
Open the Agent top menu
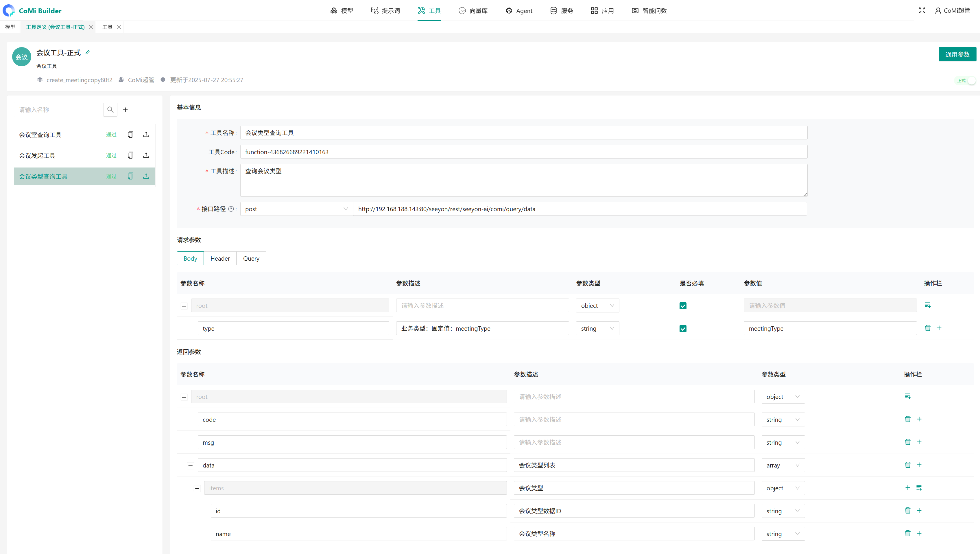coord(519,11)
